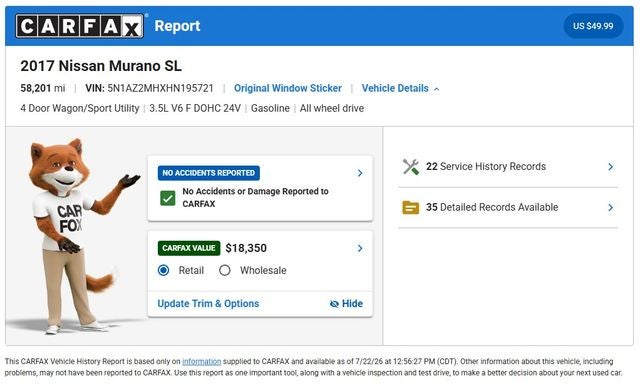640x385 pixels.
Task: Click the NO ACCIDENTS REPORTED badge
Action: [209, 173]
